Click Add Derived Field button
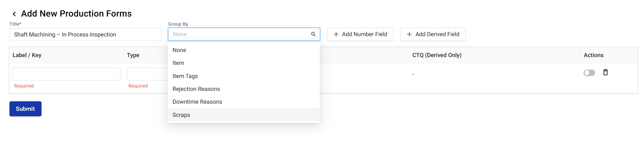Image resolution: width=644 pixels, height=154 pixels. point(433,34)
